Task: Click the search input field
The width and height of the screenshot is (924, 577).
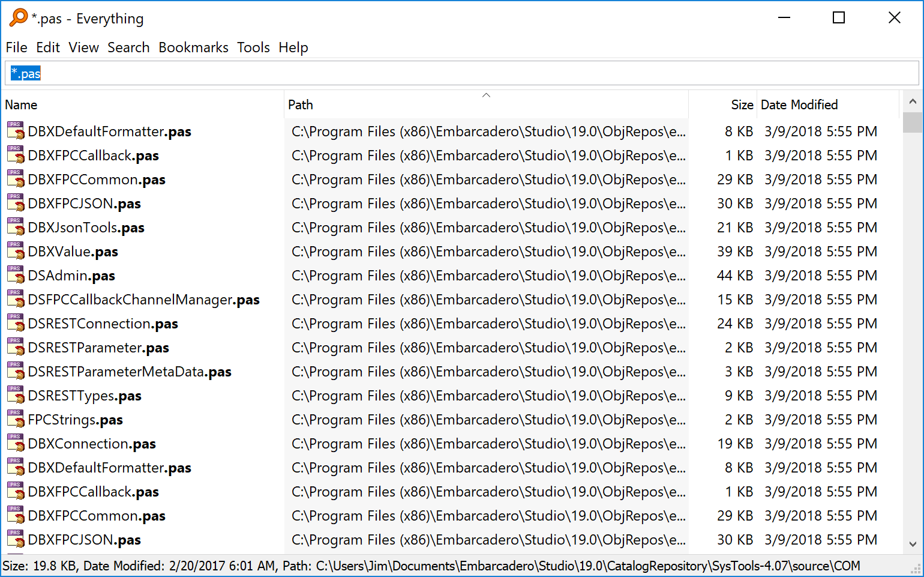Action: coord(462,74)
